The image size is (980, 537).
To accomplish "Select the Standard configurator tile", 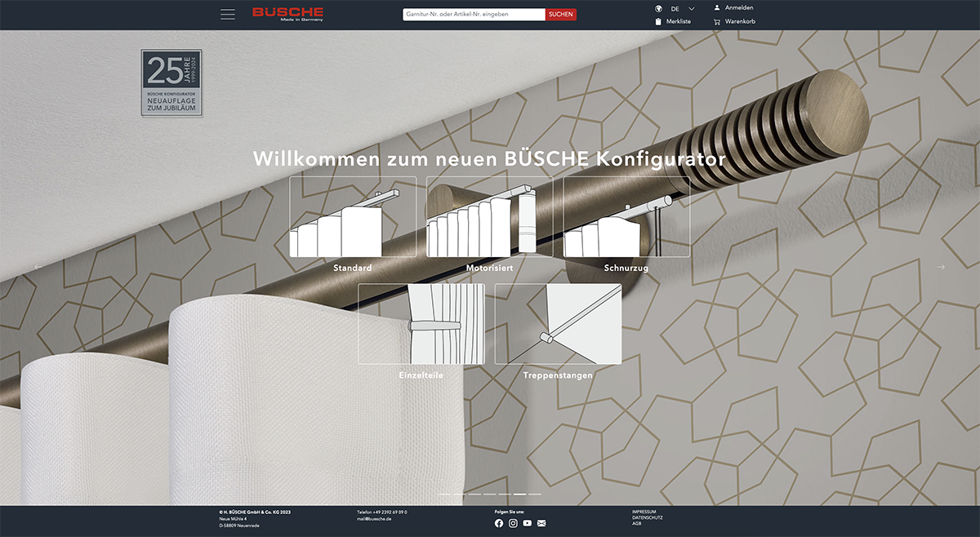I will tap(353, 218).
